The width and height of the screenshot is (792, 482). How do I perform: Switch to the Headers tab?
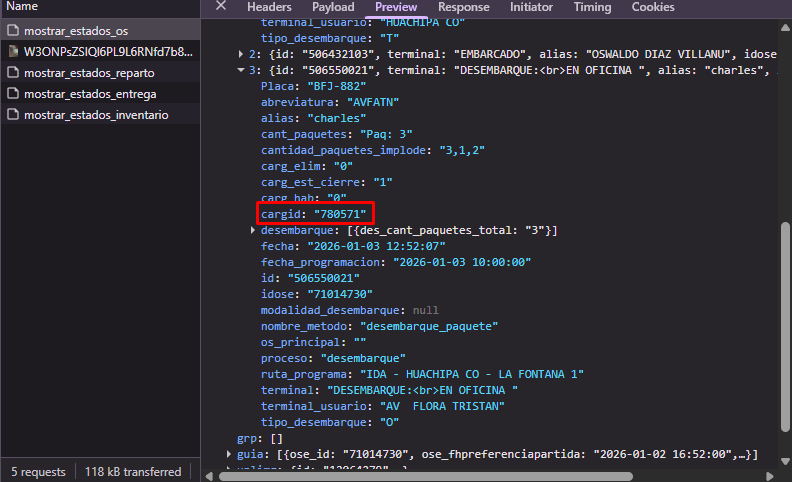pos(269,8)
